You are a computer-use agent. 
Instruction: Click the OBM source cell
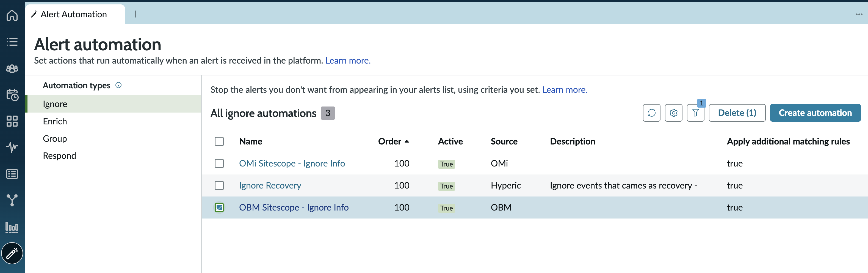(x=501, y=207)
